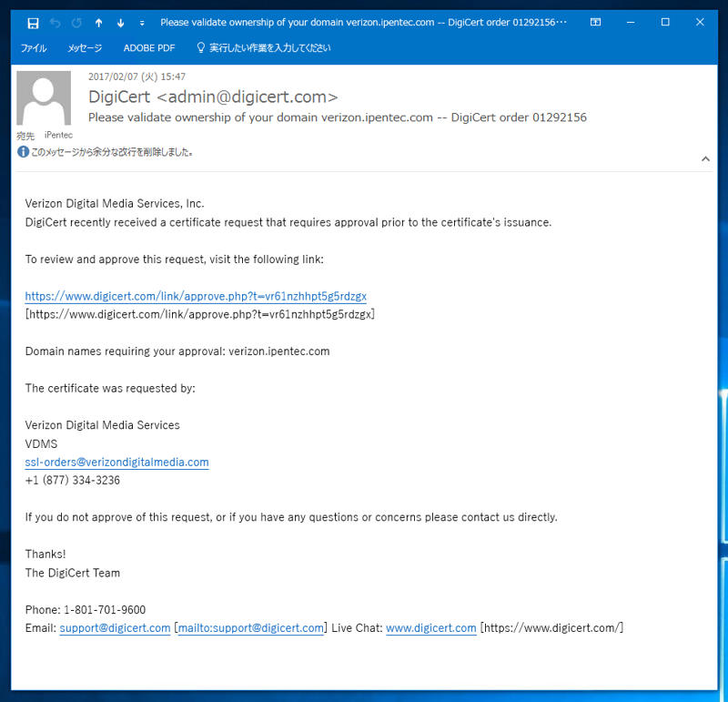Minimize the message window
728x702 pixels.
click(x=631, y=22)
